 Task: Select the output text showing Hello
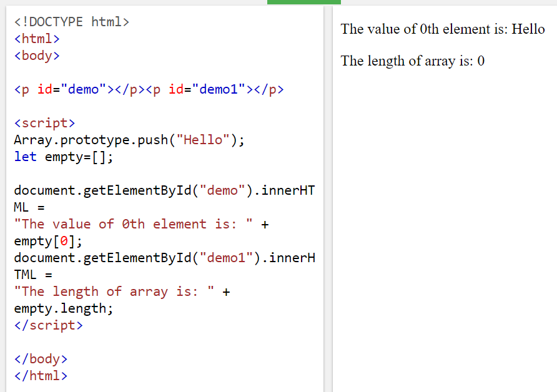click(x=443, y=29)
